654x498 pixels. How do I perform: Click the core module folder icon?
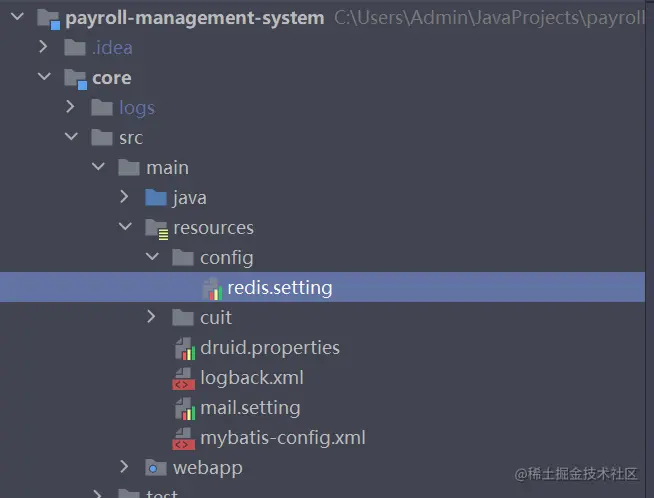point(76,79)
